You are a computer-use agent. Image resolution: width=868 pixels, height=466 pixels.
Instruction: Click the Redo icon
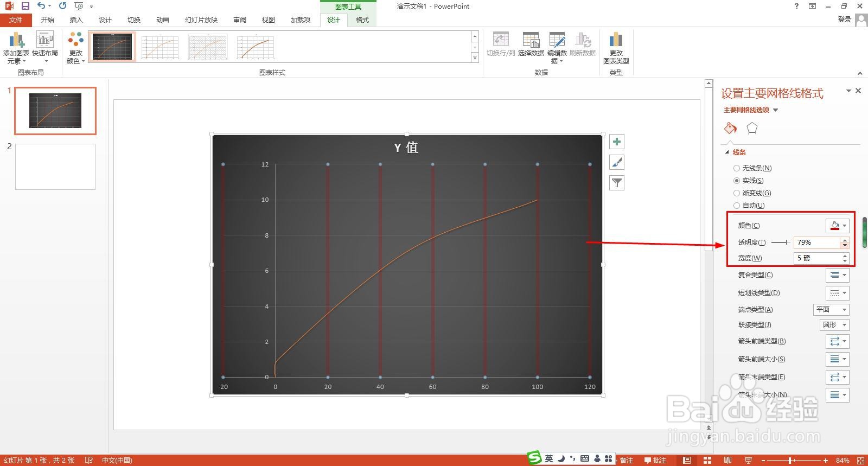(63, 6)
